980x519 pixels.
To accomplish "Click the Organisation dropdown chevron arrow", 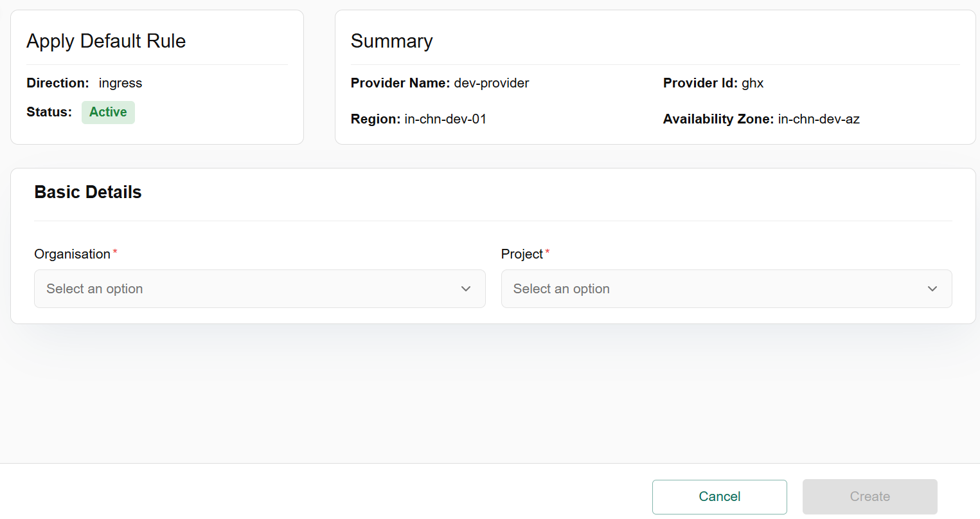I will 466,289.
